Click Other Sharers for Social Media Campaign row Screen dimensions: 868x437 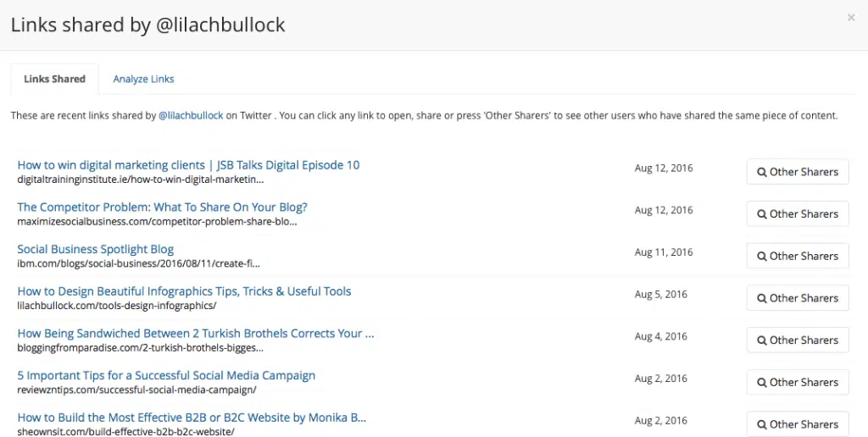(x=798, y=382)
